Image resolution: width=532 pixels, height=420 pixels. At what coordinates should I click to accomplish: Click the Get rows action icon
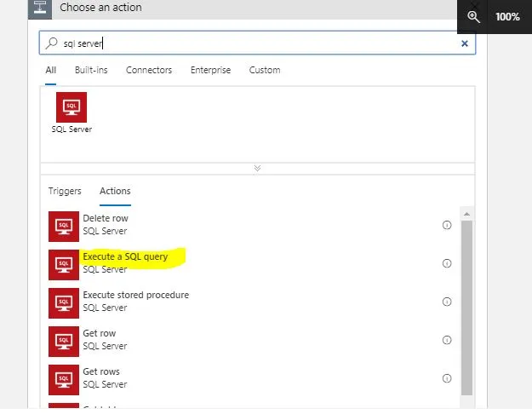tap(64, 380)
